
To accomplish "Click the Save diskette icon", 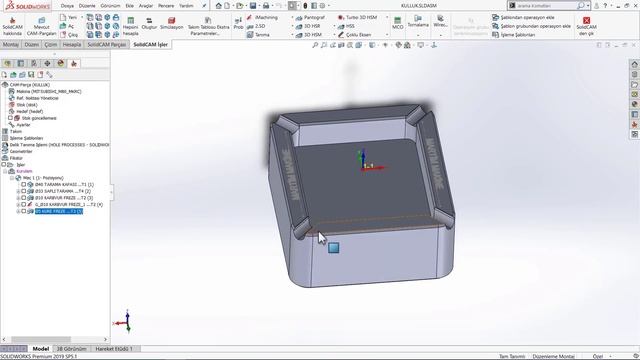I will point(253,6).
